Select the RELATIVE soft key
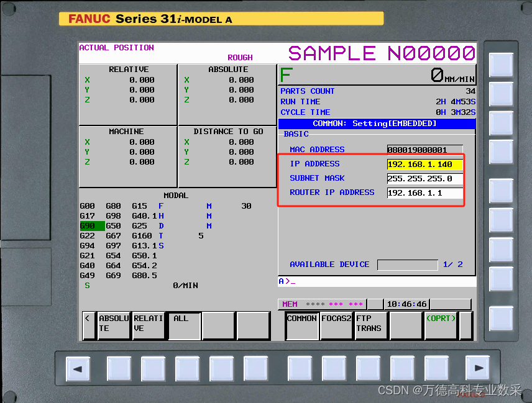Viewport: 532px width, 403px height. (x=149, y=325)
